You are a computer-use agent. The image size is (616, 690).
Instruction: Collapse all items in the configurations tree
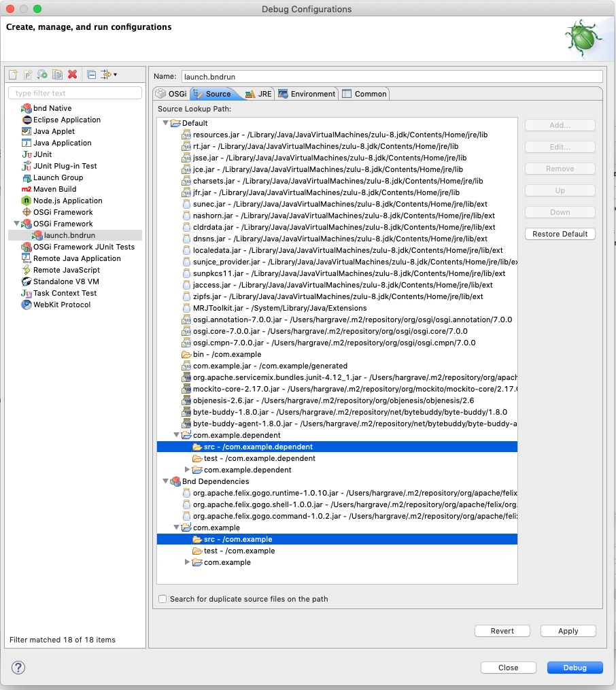pos(90,74)
